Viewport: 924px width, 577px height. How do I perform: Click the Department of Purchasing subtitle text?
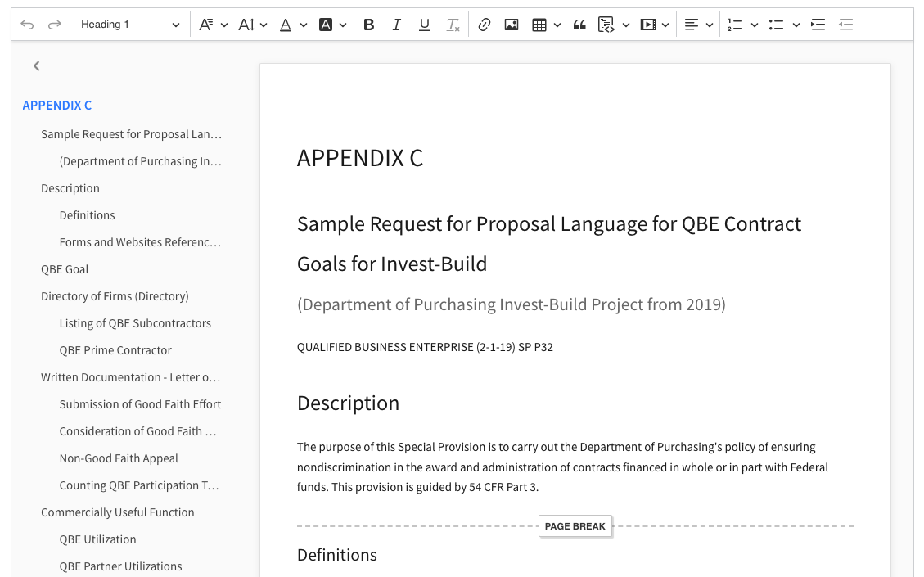coord(512,304)
